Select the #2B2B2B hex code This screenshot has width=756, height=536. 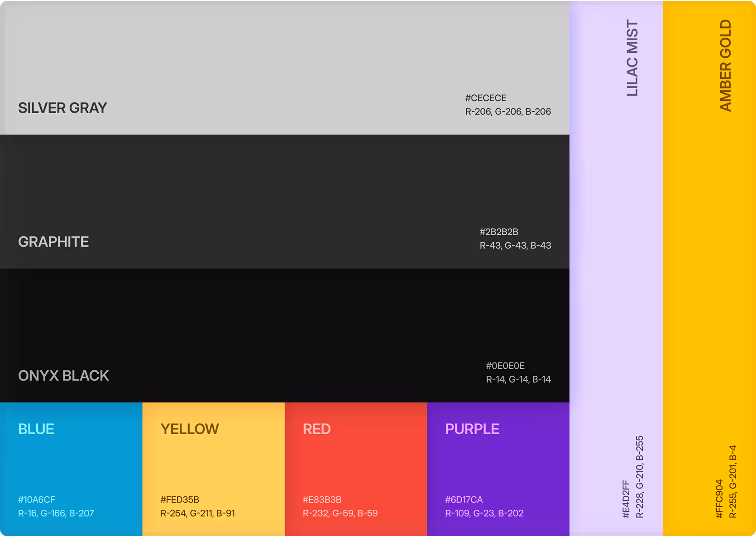click(x=499, y=232)
